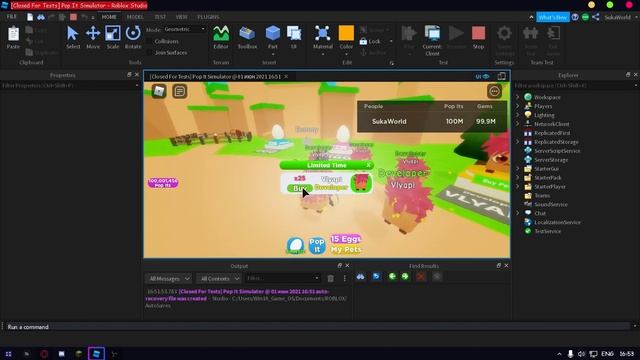Click the green chat status icon in top bar
The width and height of the screenshot is (640, 360).
585,17
